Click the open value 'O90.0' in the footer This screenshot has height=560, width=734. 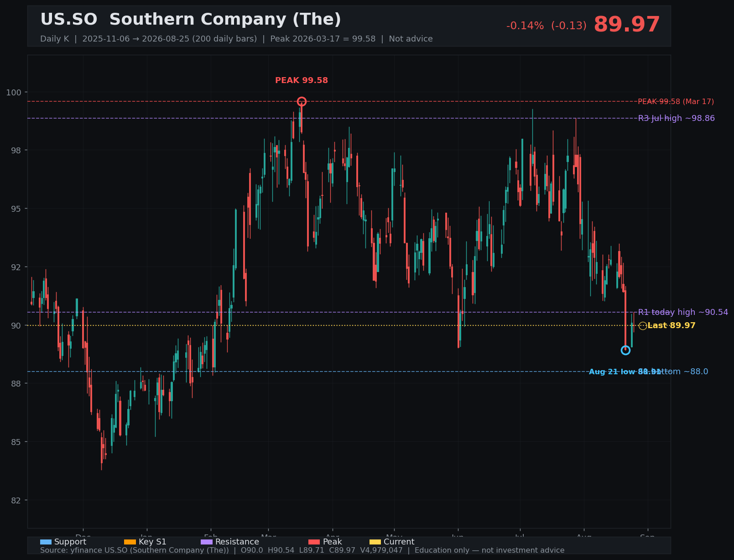(252, 550)
